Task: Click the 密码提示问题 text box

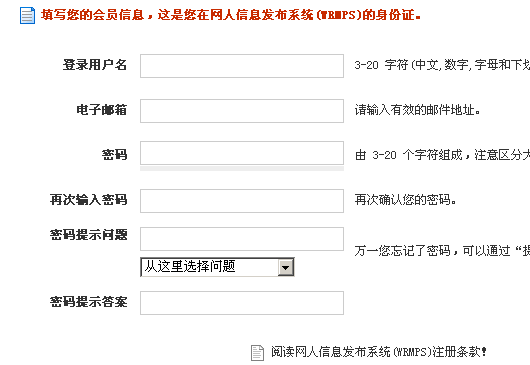Action: pyautogui.click(x=242, y=239)
